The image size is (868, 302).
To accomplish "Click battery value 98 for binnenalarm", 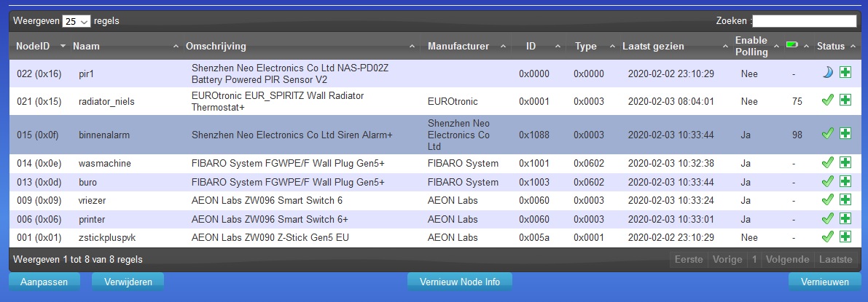I will pyautogui.click(x=797, y=135).
